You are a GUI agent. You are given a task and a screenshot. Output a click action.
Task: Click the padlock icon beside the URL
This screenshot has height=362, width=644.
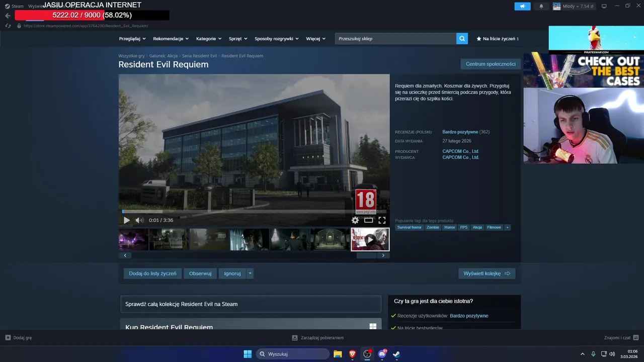coord(19,26)
